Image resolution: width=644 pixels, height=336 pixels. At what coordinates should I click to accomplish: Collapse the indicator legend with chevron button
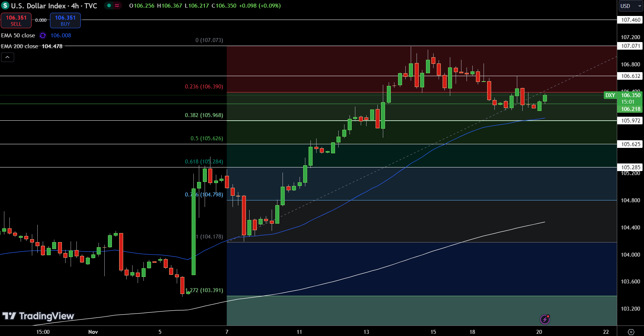pos(8,57)
